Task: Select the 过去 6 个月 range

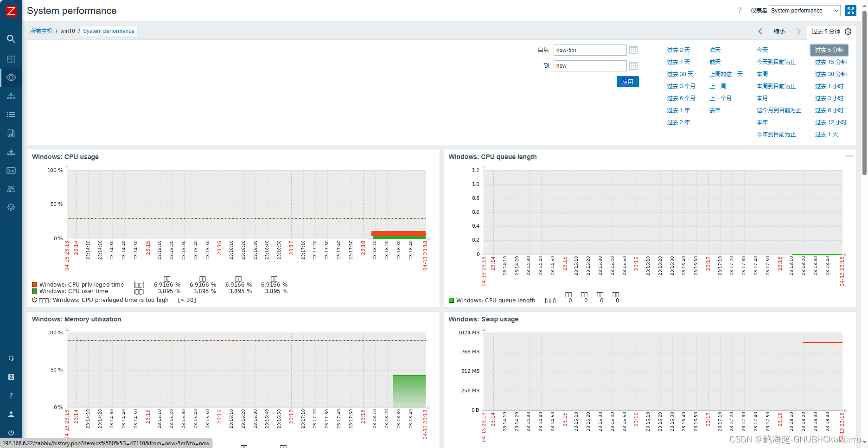Action: pos(681,98)
